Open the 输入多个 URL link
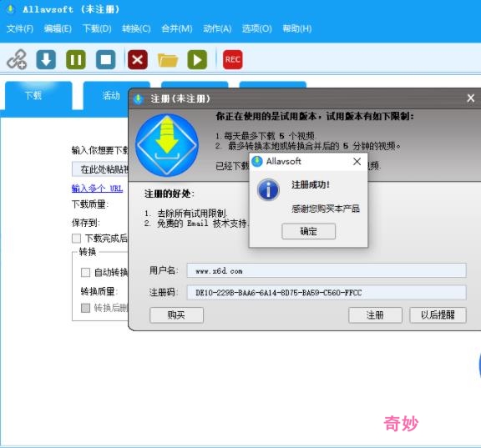Image resolution: width=481 pixels, height=448 pixels. [97, 189]
